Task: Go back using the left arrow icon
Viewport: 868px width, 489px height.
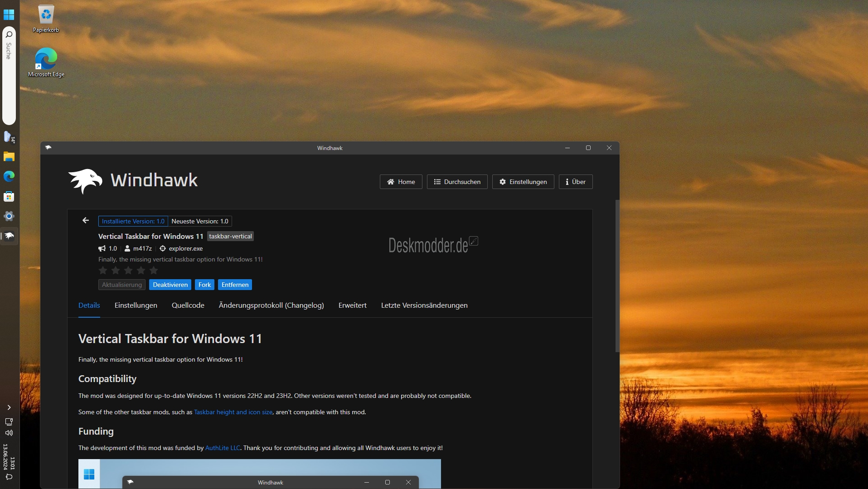Action: [x=85, y=221]
